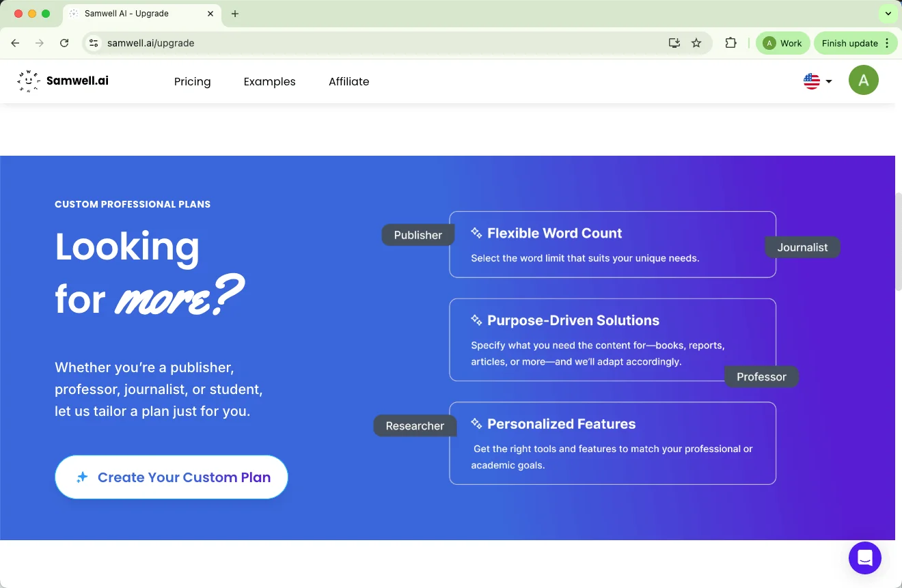This screenshot has height=588, width=902.
Task: Go to the Pricing page
Action: click(x=192, y=81)
